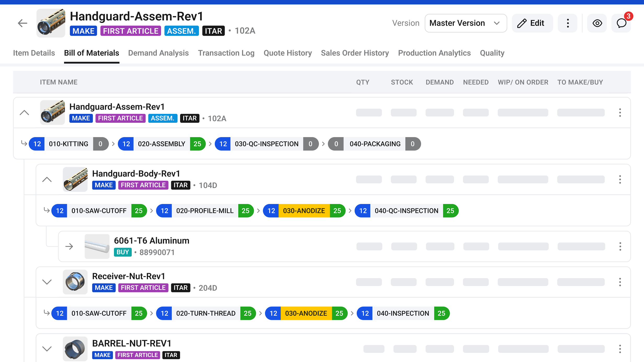
Task: Click the Handguard-Assem-Rev1 row title
Action: [x=117, y=107]
